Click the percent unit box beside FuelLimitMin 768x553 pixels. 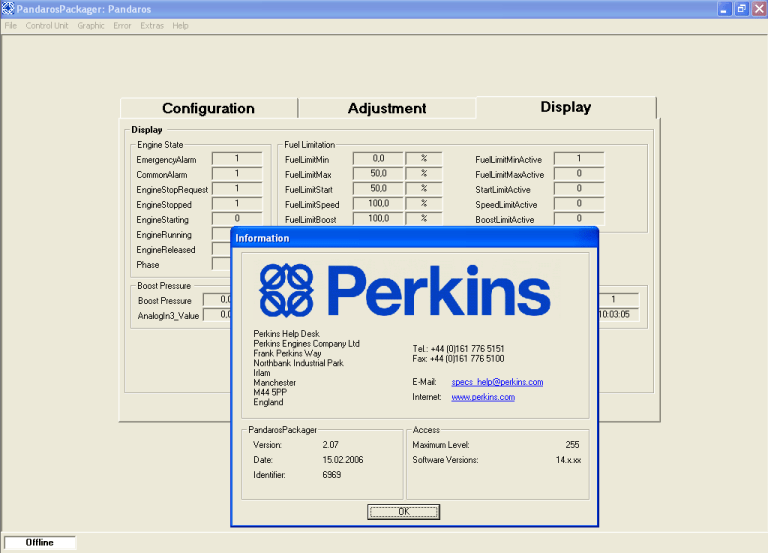coord(424,159)
